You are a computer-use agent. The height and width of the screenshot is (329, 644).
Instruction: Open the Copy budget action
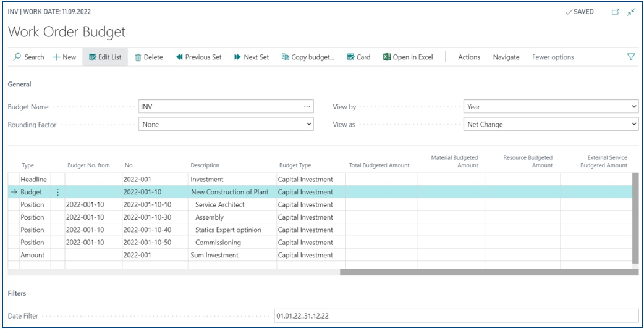pyautogui.click(x=308, y=57)
